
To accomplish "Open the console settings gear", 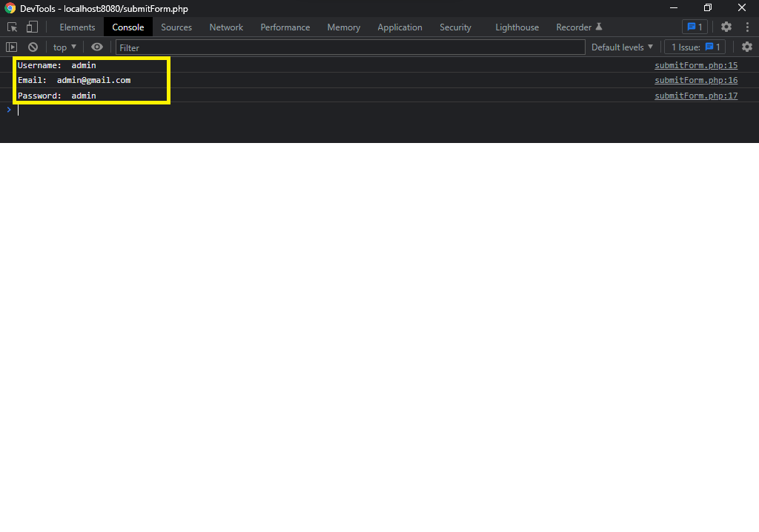I will 747,47.
